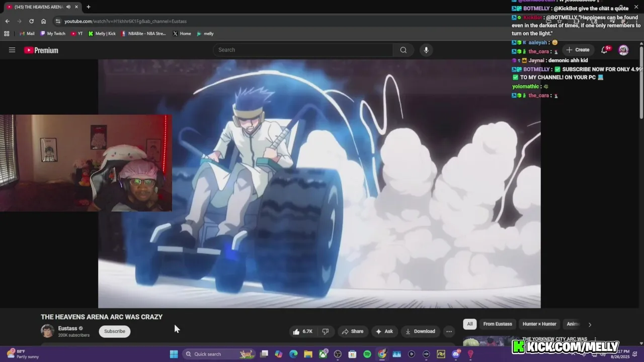The width and height of the screenshot is (644, 362).
Task: Click the youtube.com address bar URL
Action: (x=125, y=21)
